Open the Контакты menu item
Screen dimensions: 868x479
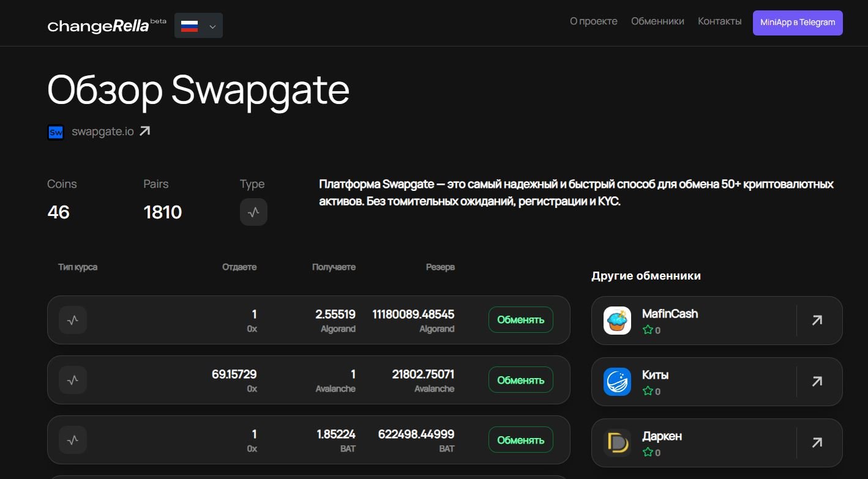click(719, 21)
